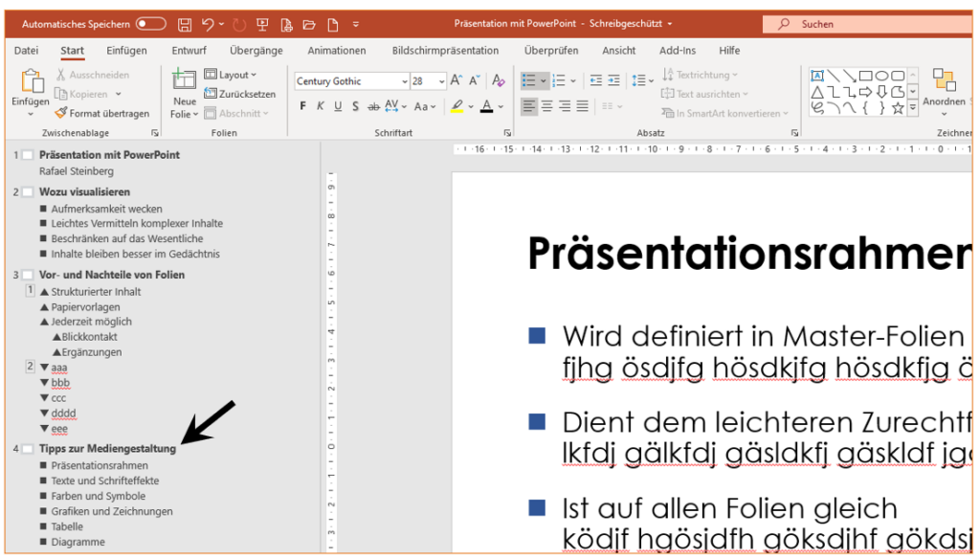The width and height of the screenshot is (980, 559).
Task: Toggle strikethrough (ab) formatting
Action: click(374, 106)
